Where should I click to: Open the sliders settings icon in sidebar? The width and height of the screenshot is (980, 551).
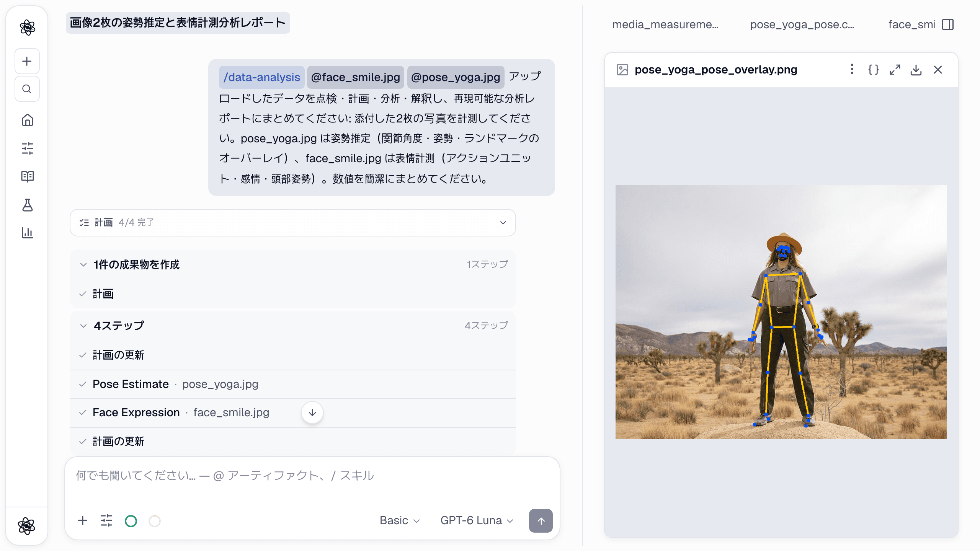tap(27, 148)
